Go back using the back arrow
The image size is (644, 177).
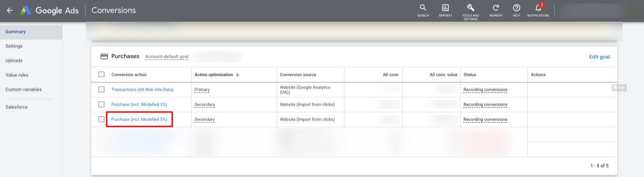(x=10, y=10)
